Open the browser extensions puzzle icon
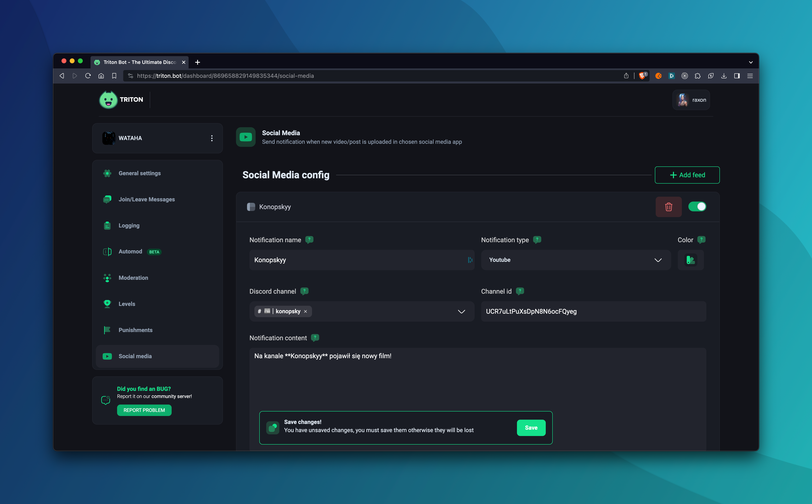The height and width of the screenshot is (504, 812). (x=698, y=76)
